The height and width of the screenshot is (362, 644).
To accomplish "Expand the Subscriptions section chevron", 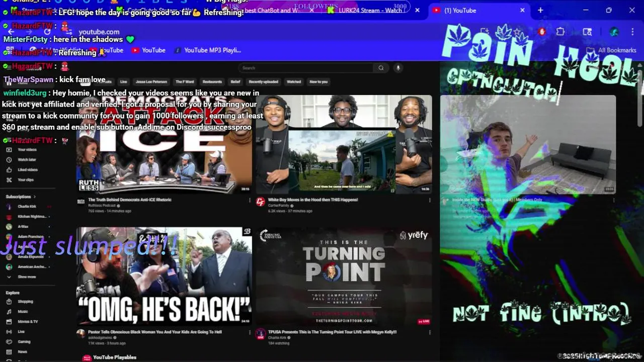I will click(x=35, y=197).
